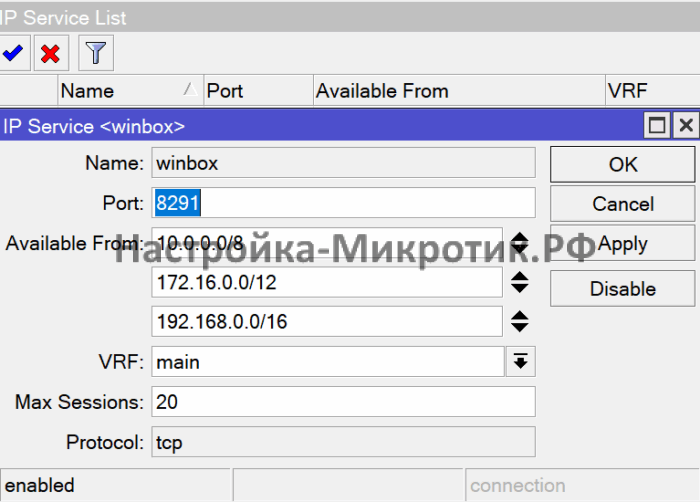700x502 pixels.
Task: Click the 10.0.0.0/8 address field
Action: pyautogui.click(x=327, y=243)
